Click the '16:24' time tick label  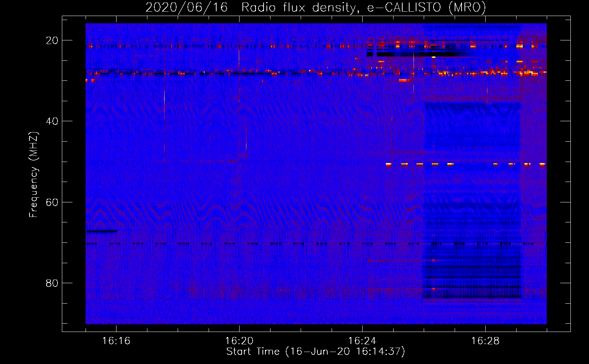pos(362,341)
